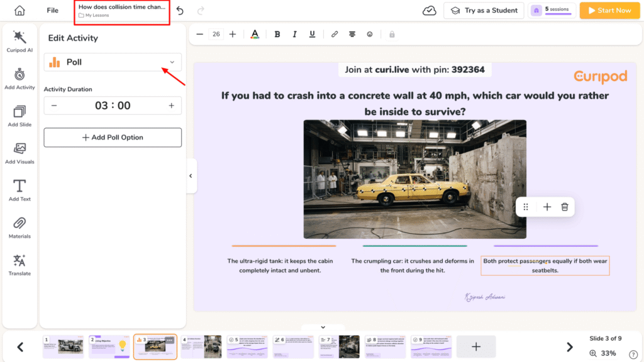Select the Add Text tool
This screenshot has height=362, width=644.
coord(19,190)
